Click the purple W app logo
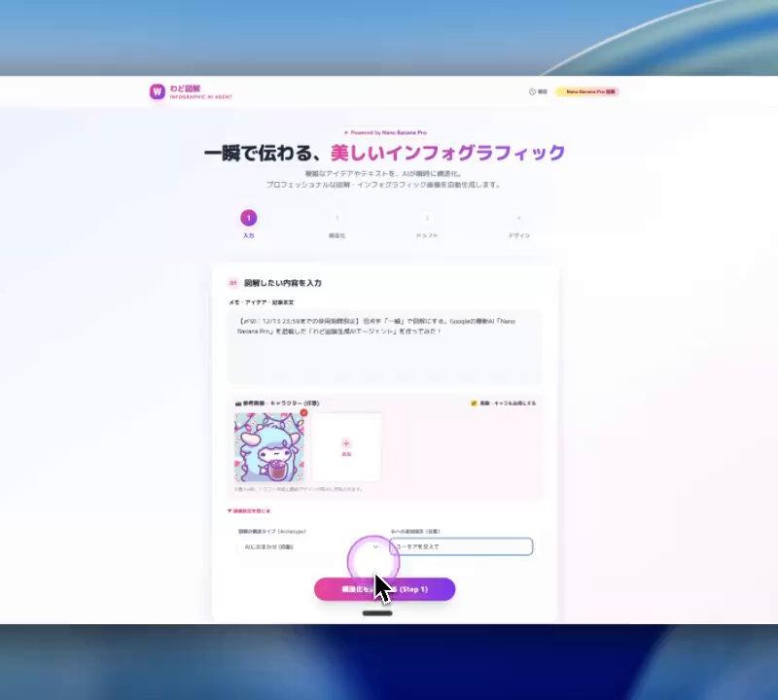778x700 pixels. (x=158, y=91)
